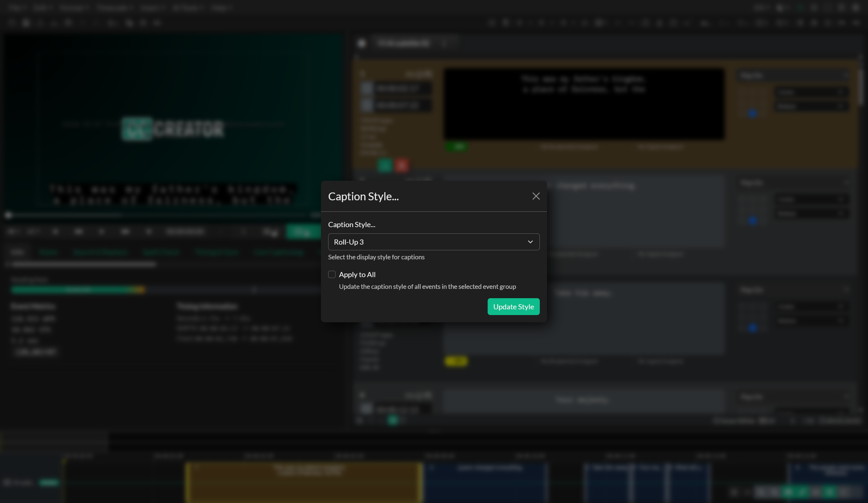Open the Roll-Up 3 caption style dropdown
Viewport: 868px width, 503px height.
(434, 242)
